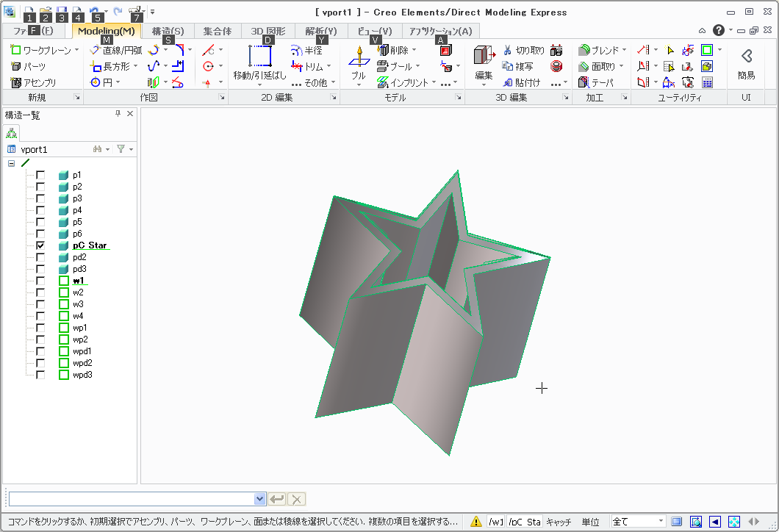Click the 移動/引延ばし (move/stretch) icon

[259, 57]
